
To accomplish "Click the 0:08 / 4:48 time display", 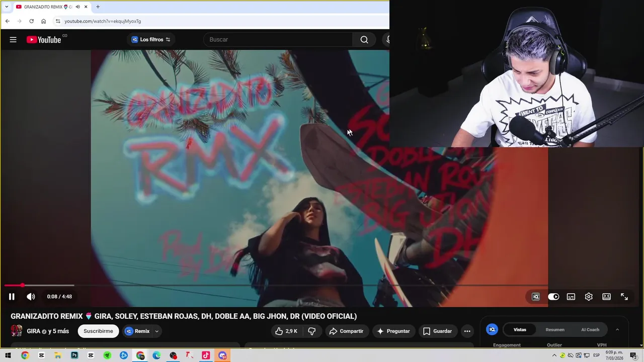I will (x=59, y=297).
